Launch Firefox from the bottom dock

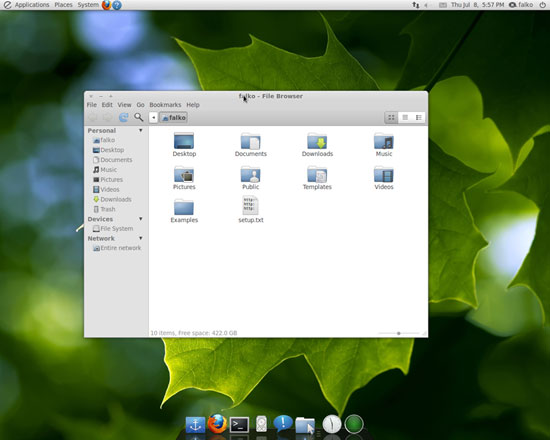217,424
